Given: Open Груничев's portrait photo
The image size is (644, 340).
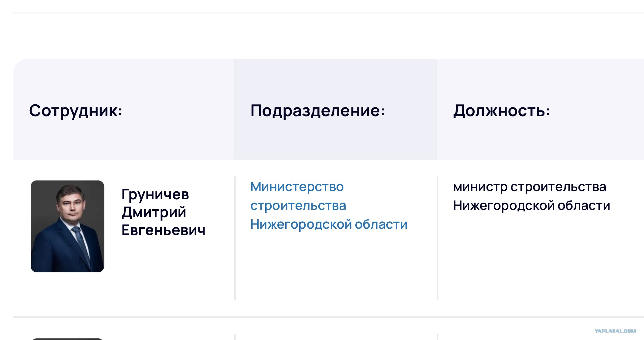Looking at the screenshot, I should (67, 226).
